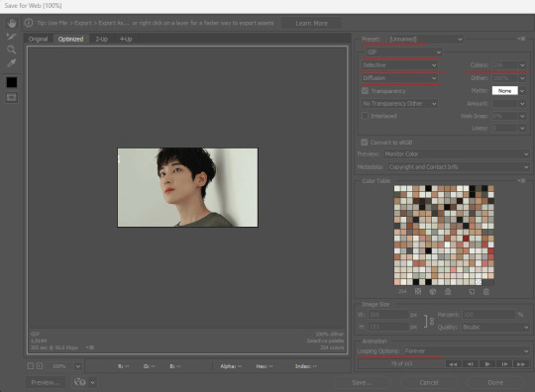Go to previous animation frame
Viewport: 535px width, 392px height.
click(471, 364)
